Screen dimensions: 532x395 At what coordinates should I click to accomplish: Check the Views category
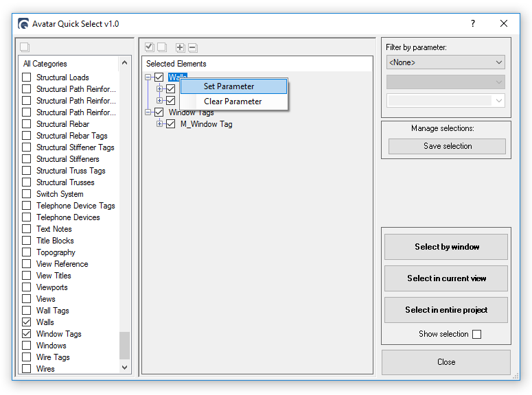coord(27,299)
